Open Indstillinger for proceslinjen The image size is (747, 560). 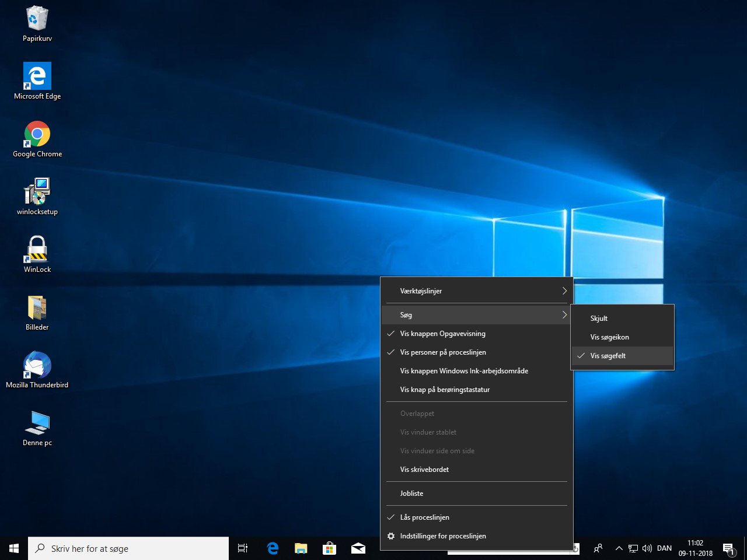point(443,535)
